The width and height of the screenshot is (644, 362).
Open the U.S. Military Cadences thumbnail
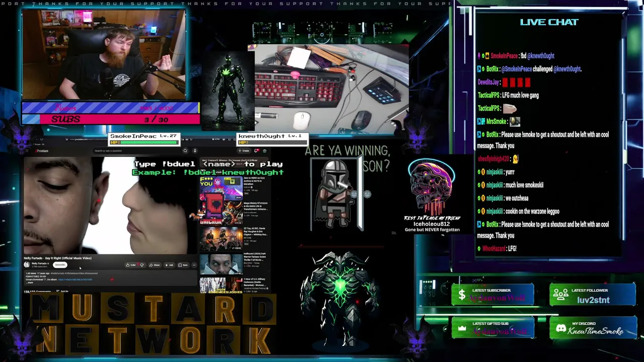(221, 286)
